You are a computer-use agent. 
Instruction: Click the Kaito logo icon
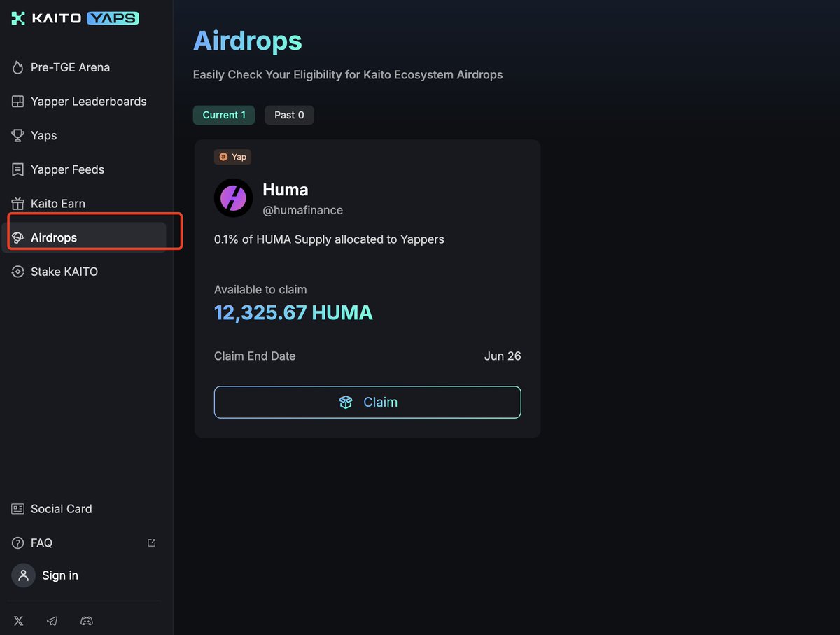click(18, 19)
